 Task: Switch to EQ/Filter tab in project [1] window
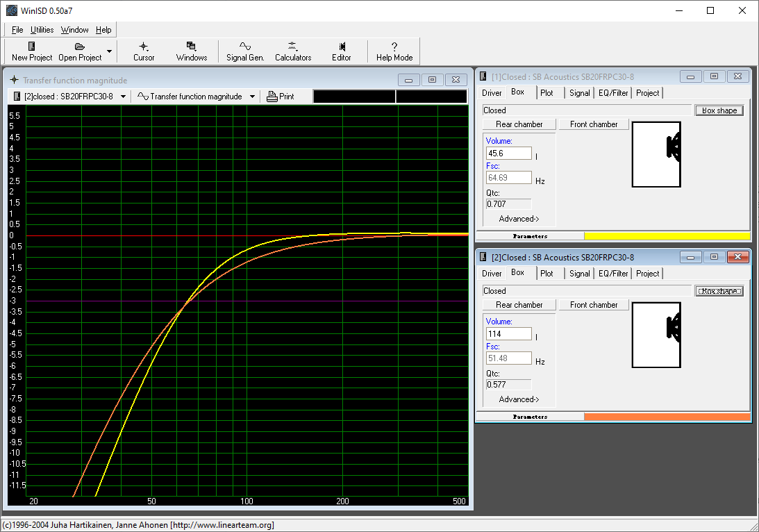tap(613, 93)
